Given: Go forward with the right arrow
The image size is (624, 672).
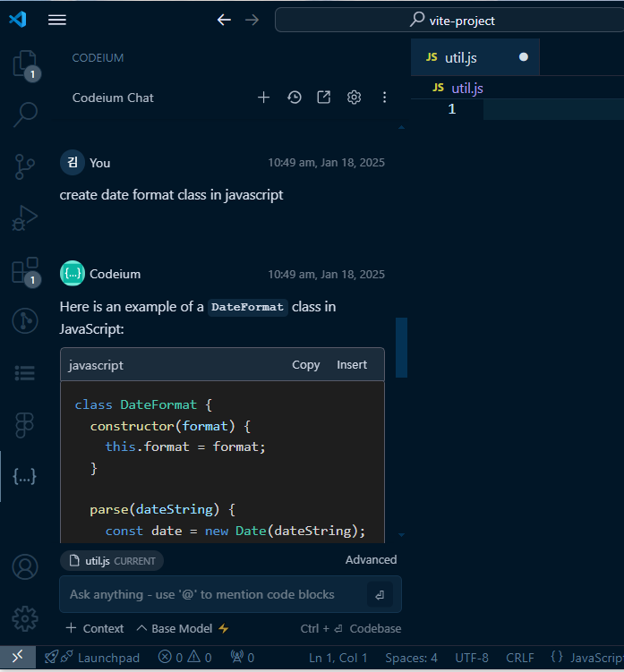Looking at the screenshot, I should (252, 20).
